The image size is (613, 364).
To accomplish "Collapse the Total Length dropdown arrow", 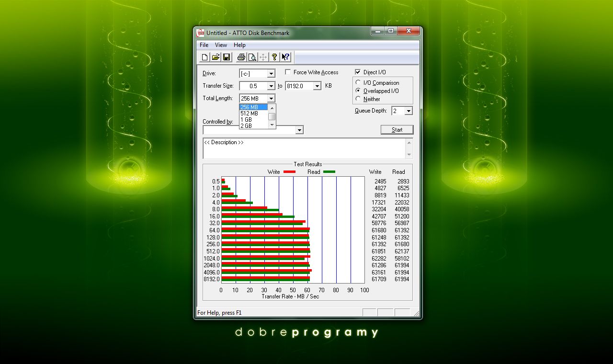I will [271, 99].
